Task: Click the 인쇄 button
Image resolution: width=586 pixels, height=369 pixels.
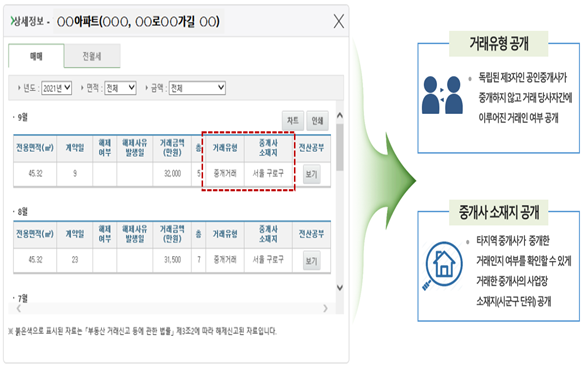Action: point(317,120)
